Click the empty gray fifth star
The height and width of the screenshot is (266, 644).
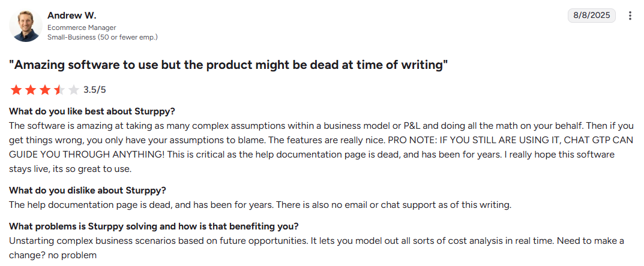(x=74, y=90)
